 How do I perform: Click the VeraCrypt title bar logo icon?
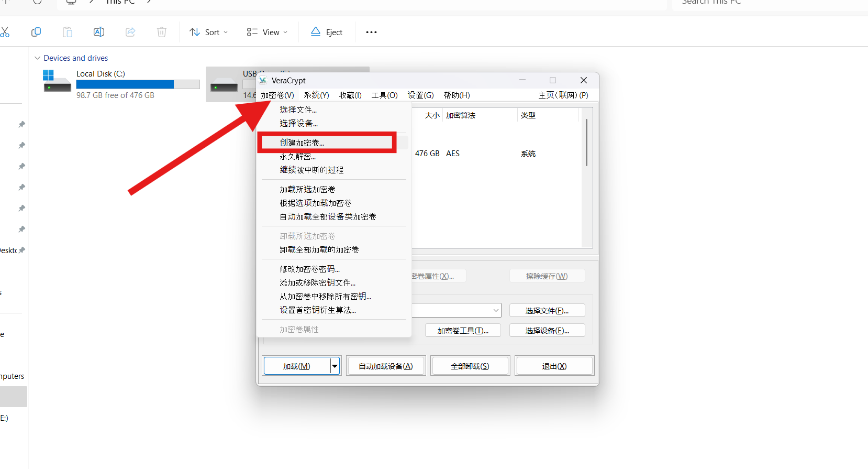coord(263,80)
